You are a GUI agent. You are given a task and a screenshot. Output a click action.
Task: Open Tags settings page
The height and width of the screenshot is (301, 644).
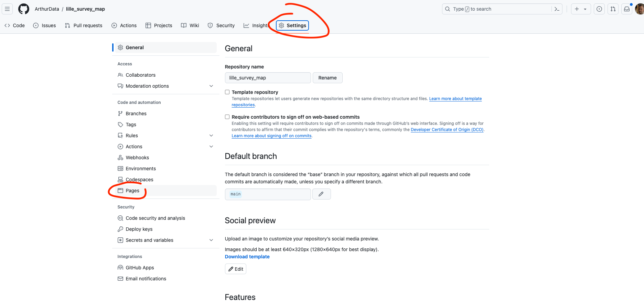165,125
